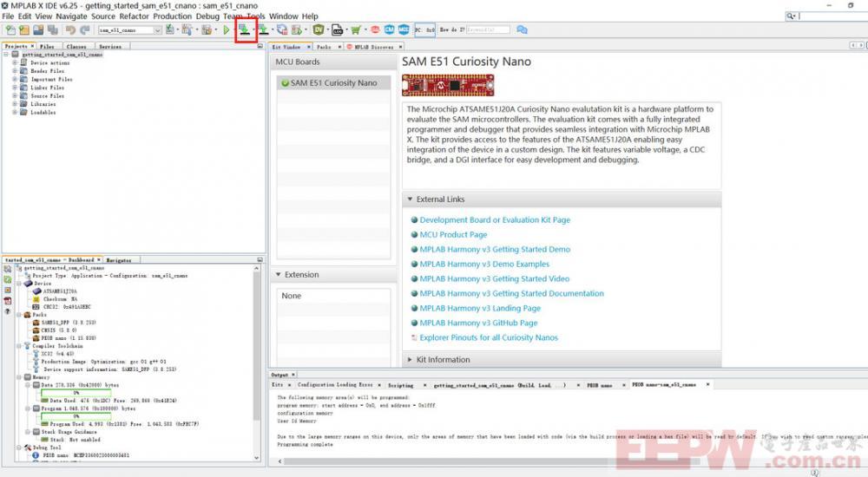Click the PC value toolbar box

pos(425,29)
